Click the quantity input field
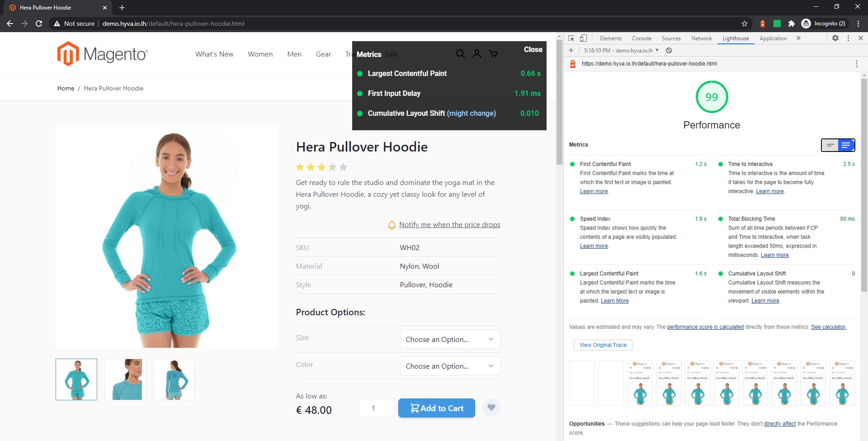Viewport: 868px width, 441px height. click(376, 408)
